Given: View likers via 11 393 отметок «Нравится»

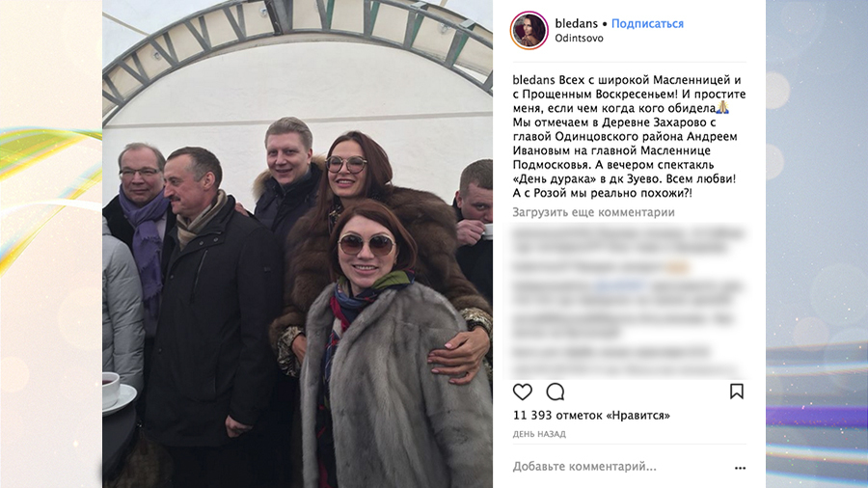Looking at the screenshot, I should point(591,416).
